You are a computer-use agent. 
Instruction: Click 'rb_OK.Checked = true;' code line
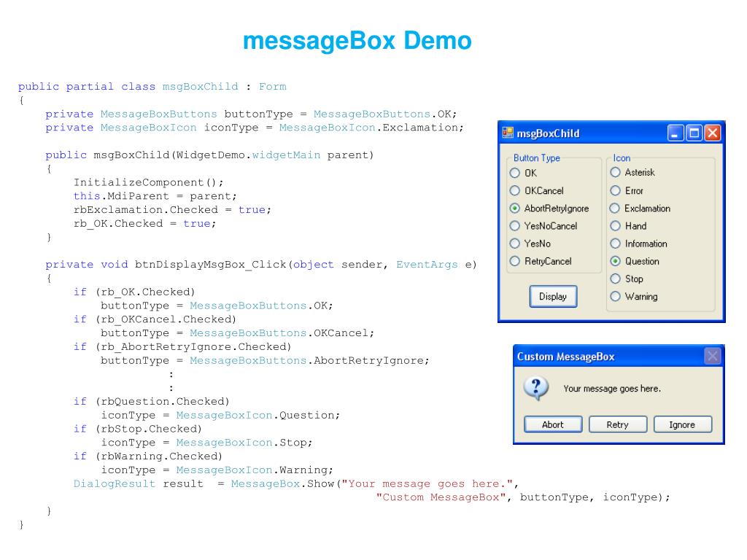[x=145, y=224]
